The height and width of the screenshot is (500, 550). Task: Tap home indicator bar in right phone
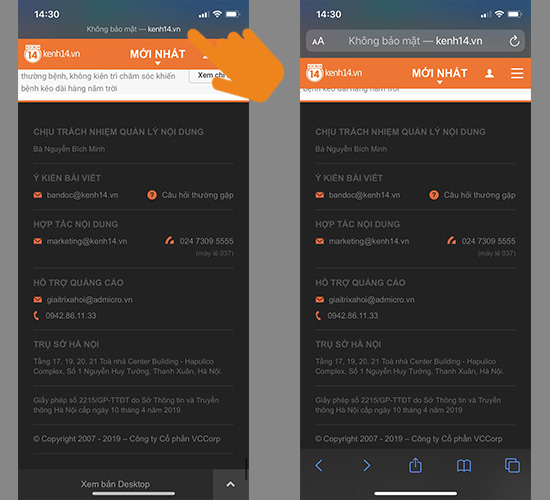(x=415, y=493)
